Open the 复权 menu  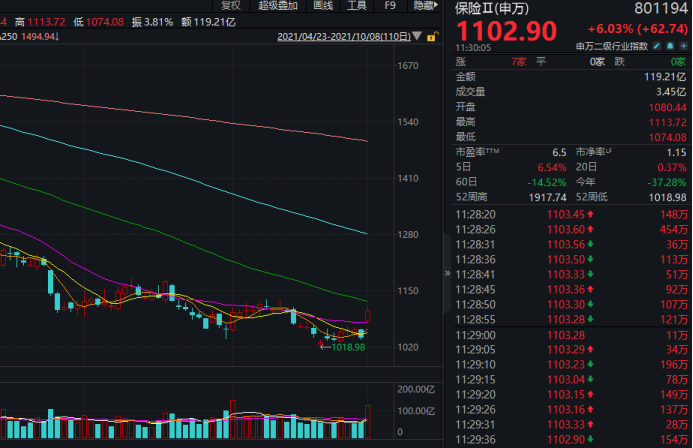(229, 6)
